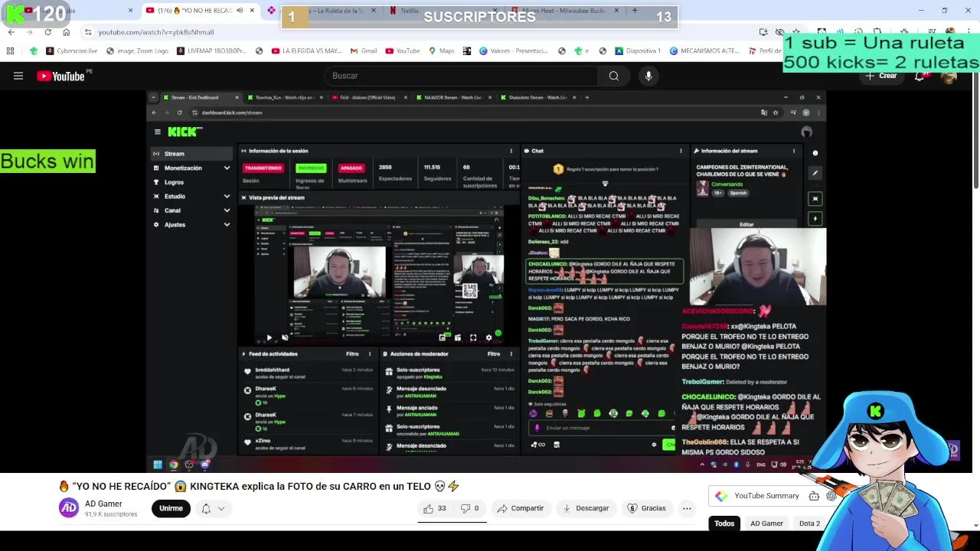Expand Canal in the Kick sidebar
This screenshot has height=551, width=980.
pyautogui.click(x=191, y=210)
